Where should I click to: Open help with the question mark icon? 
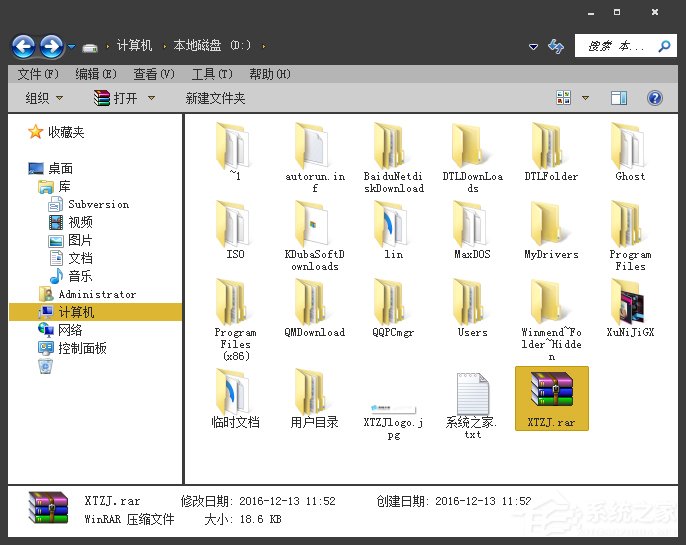654,98
